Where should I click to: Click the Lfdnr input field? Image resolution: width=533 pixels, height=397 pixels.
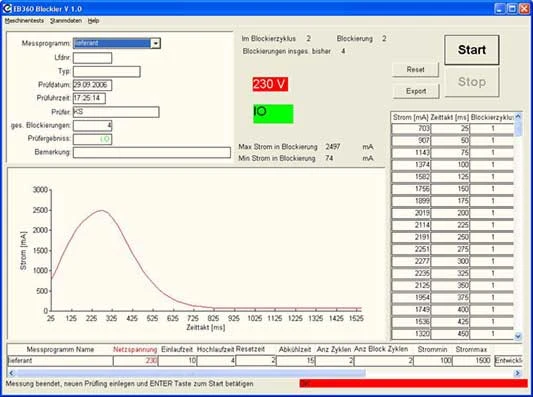[x=92, y=58]
